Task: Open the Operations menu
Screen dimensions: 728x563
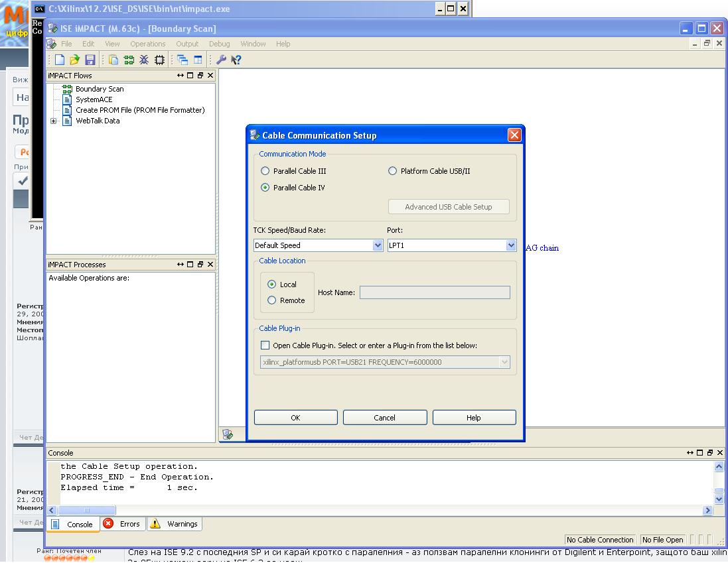Action: (147, 44)
